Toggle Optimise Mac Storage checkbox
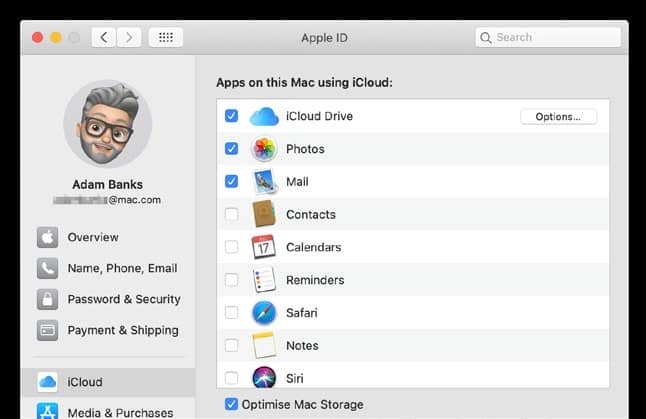 pyautogui.click(x=232, y=404)
